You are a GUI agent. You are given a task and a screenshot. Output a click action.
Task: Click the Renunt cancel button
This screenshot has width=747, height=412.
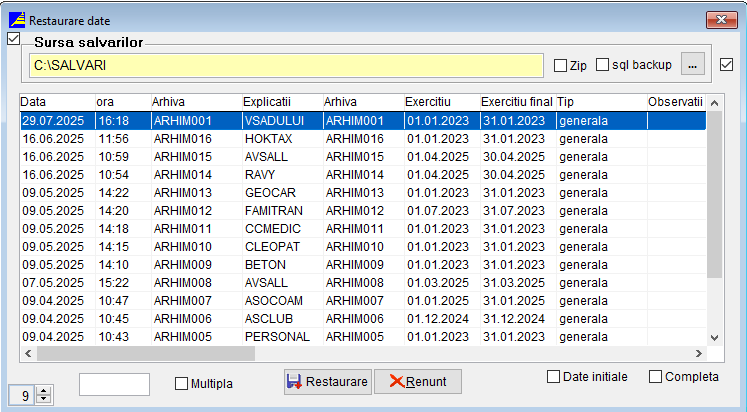(x=418, y=382)
